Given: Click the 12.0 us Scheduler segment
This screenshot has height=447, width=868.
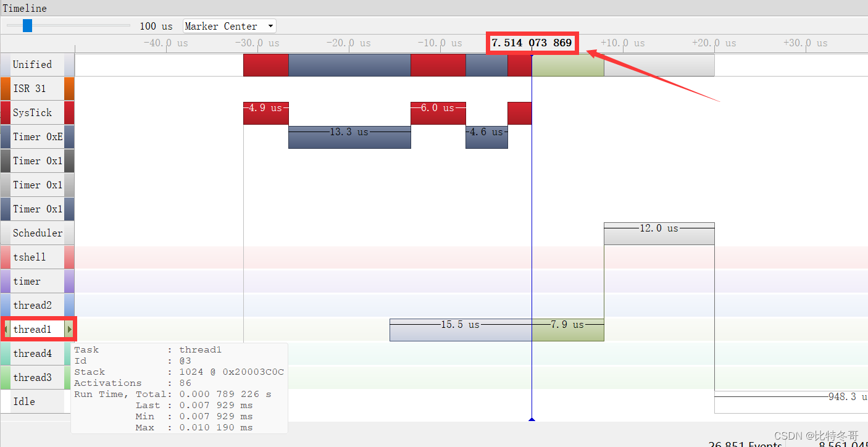Looking at the screenshot, I should 659,233.
